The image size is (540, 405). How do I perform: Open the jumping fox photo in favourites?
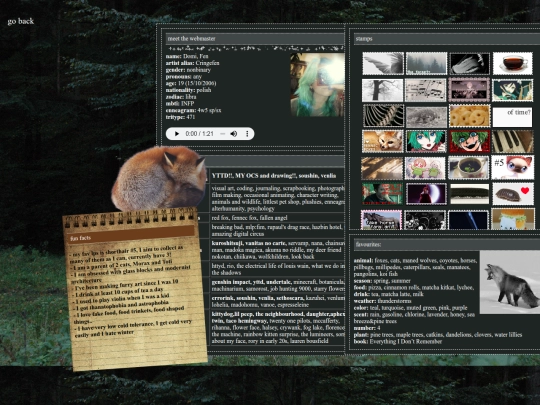click(x=510, y=282)
